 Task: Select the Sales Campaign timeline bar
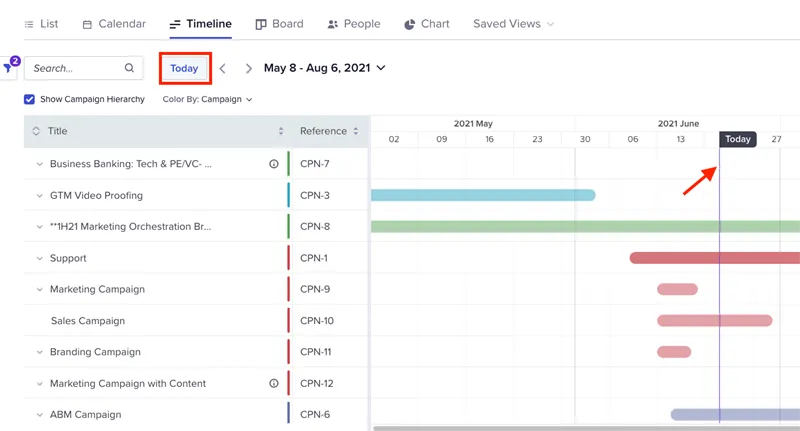(714, 321)
